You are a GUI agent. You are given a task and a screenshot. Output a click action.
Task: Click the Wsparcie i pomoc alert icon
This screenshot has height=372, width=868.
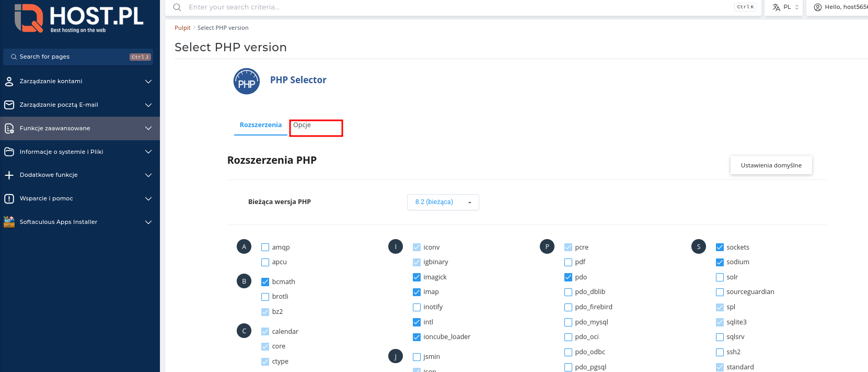[9, 198]
